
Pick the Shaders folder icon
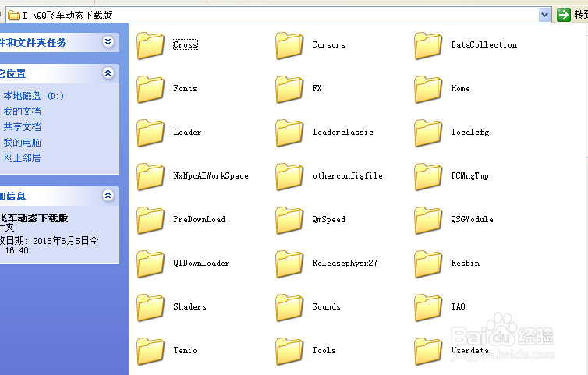click(151, 307)
